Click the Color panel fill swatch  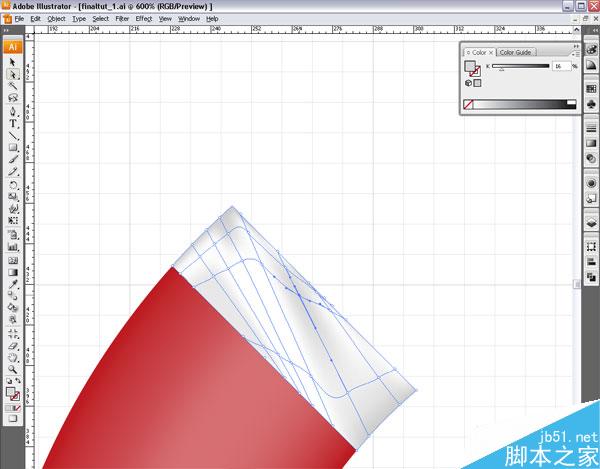coord(470,66)
